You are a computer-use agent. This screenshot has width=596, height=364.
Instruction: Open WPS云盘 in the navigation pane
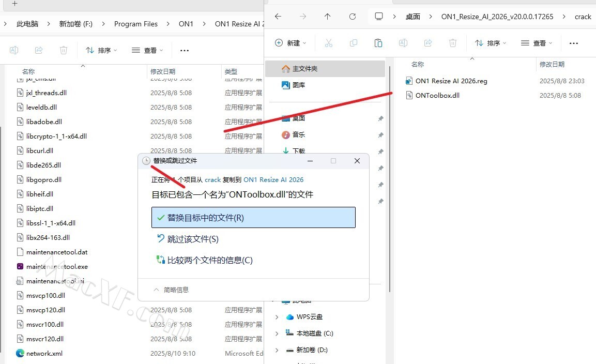tap(309, 317)
